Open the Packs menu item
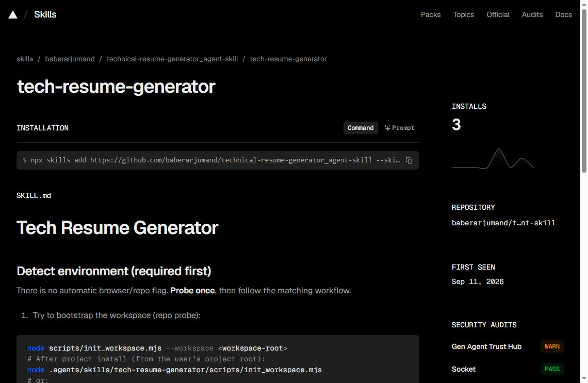588x383 pixels. coord(431,14)
